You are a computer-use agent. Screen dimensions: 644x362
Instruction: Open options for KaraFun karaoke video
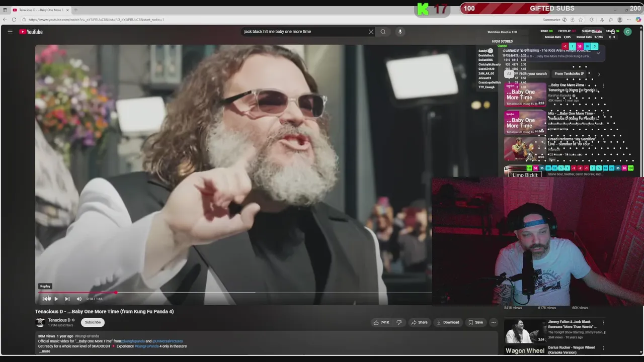coord(603,86)
